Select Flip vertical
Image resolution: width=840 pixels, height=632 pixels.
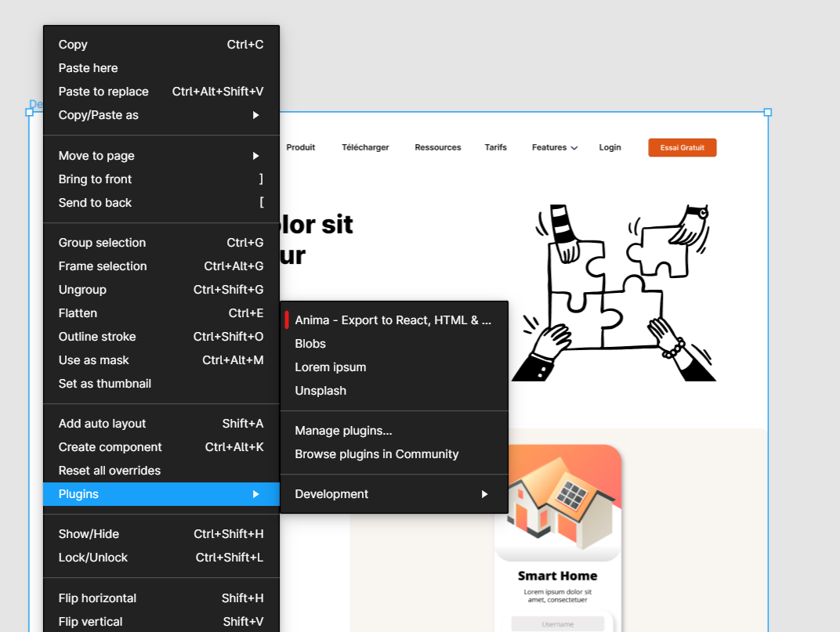pyautogui.click(x=161, y=622)
